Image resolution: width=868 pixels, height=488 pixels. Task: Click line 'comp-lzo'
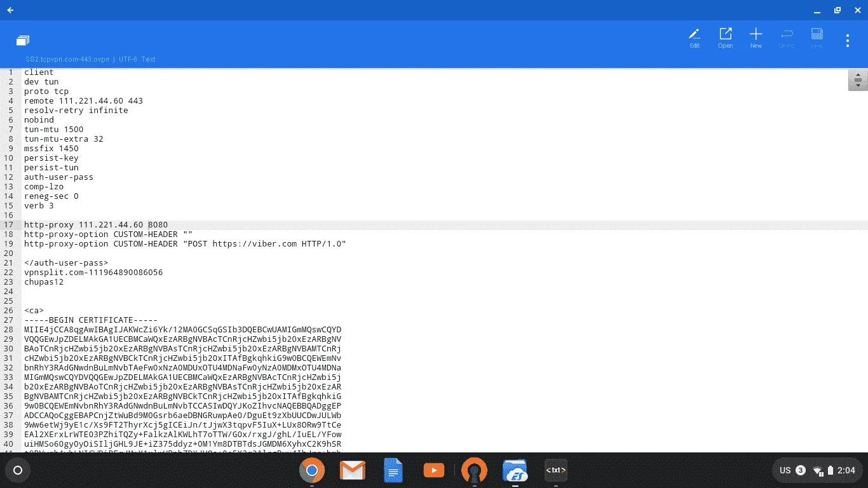[44, 187]
